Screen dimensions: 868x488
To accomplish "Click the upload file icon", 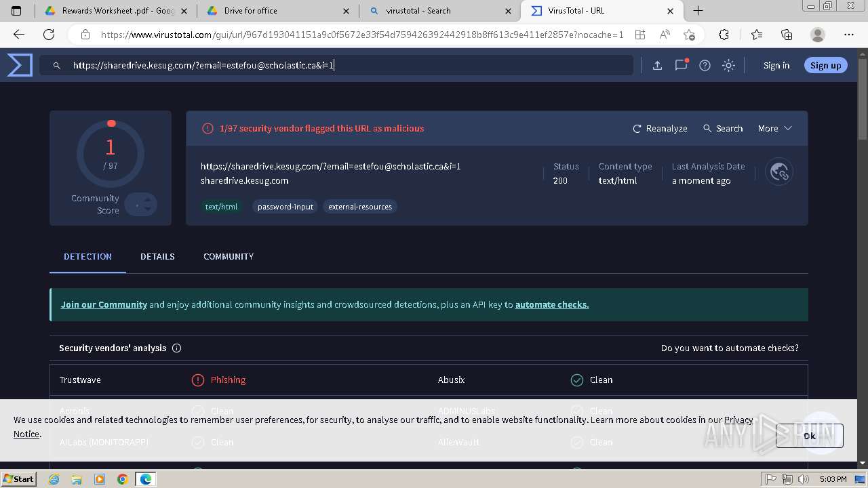I will [x=657, y=65].
